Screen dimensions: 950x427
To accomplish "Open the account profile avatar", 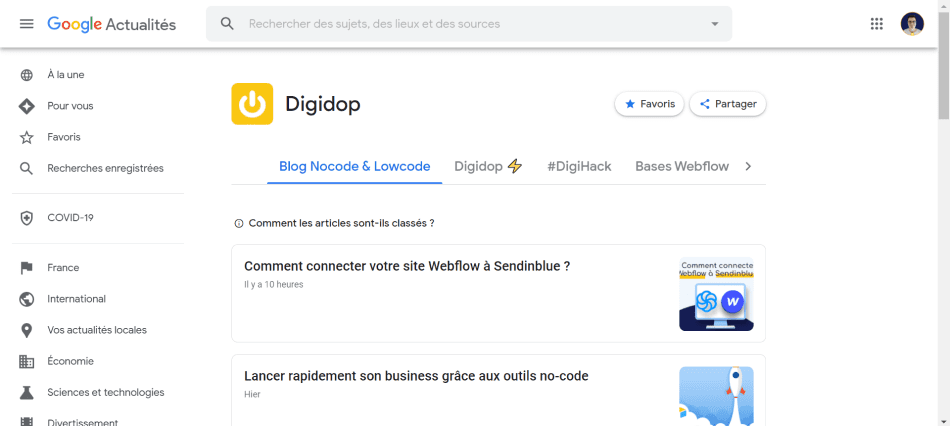I will coord(912,24).
